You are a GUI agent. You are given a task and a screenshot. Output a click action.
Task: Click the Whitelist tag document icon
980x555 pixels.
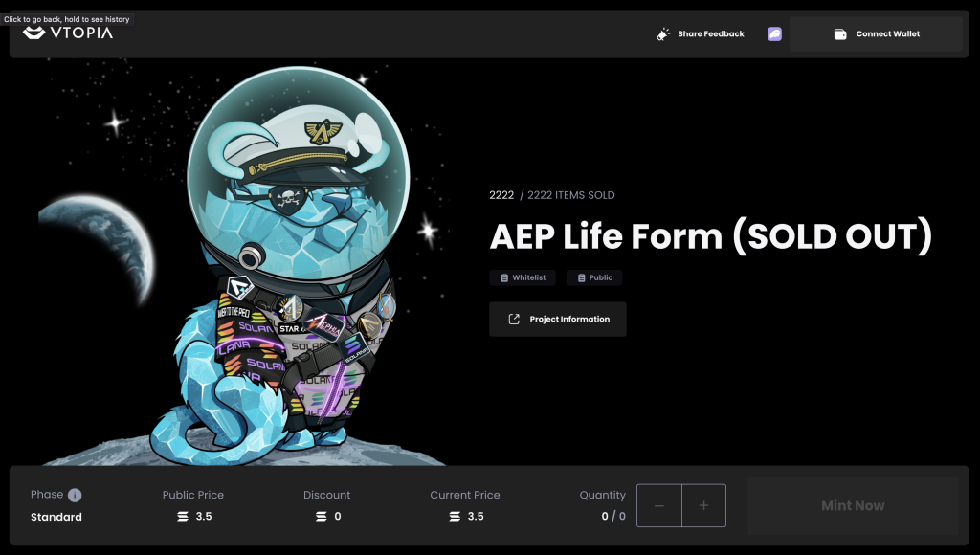click(x=504, y=278)
